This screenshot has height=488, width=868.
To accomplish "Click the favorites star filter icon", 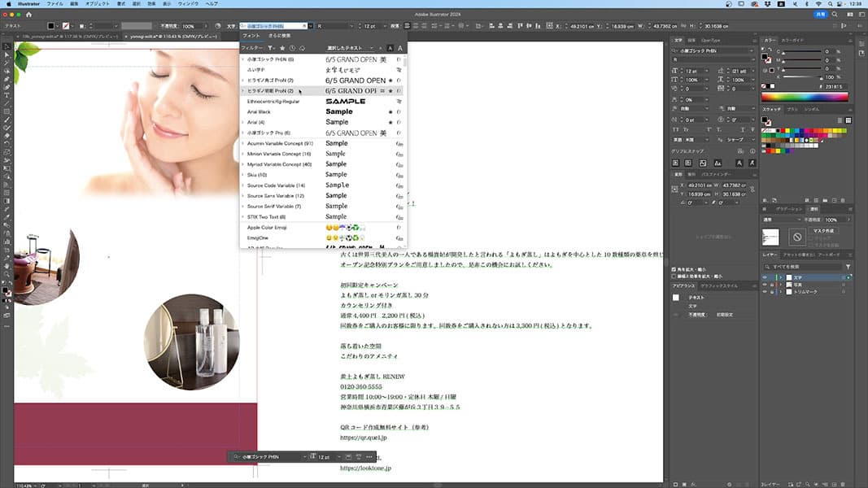I will click(282, 48).
